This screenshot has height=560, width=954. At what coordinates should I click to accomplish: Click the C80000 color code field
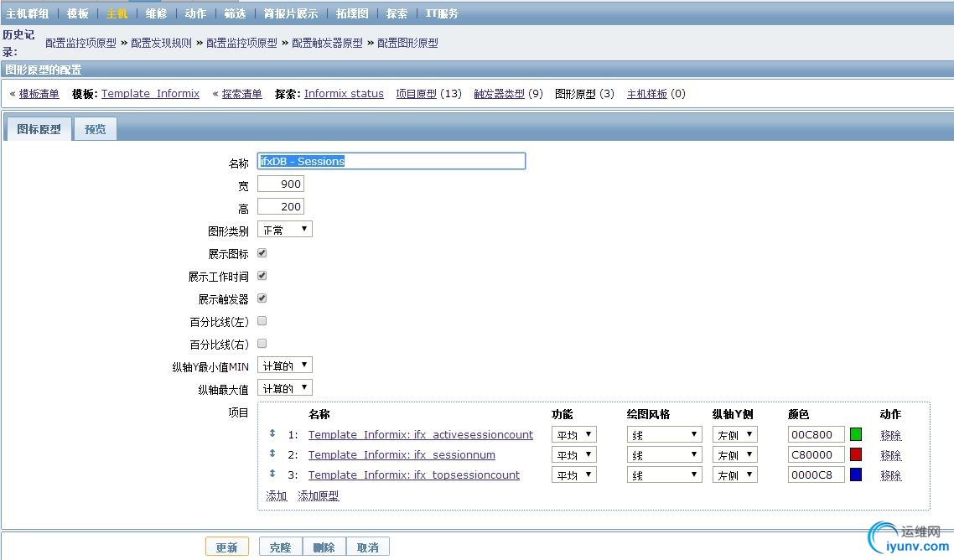point(816,454)
